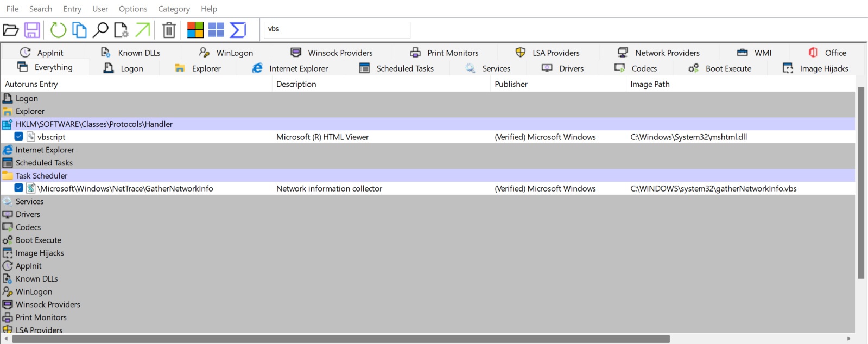Switch to the Winsock Providers tab
This screenshot has height=344, width=868.
[332, 53]
